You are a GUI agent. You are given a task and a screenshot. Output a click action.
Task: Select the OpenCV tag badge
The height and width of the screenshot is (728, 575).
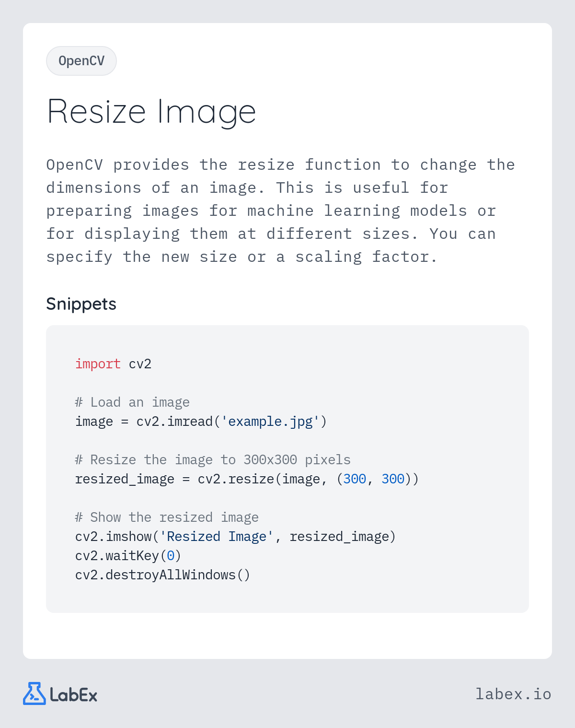(81, 61)
